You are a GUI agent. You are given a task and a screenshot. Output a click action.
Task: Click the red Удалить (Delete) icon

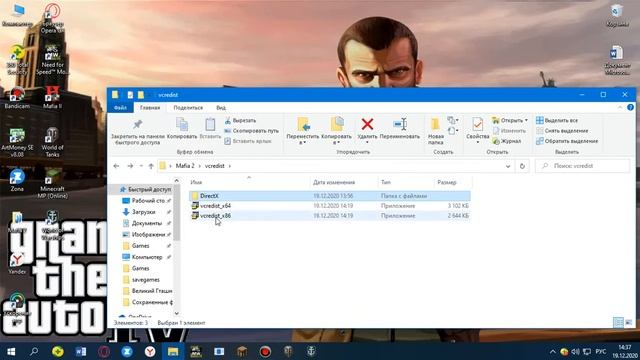click(x=367, y=124)
